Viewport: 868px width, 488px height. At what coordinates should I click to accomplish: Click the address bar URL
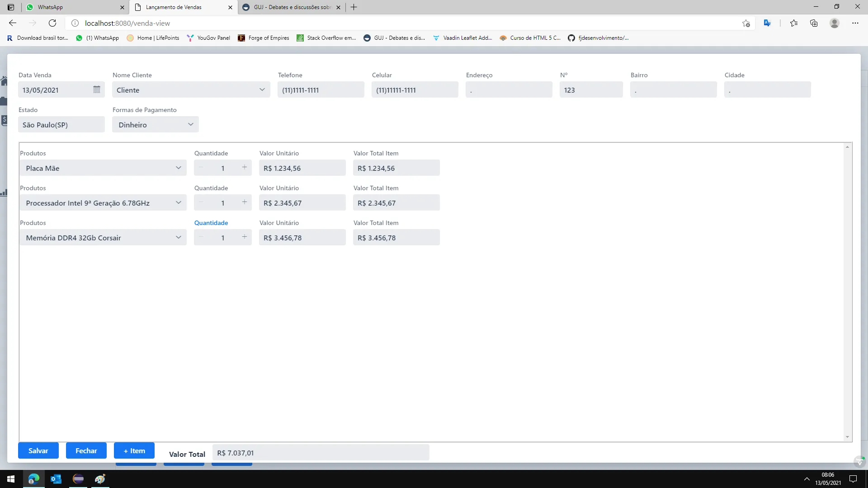pyautogui.click(x=127, y=23)
